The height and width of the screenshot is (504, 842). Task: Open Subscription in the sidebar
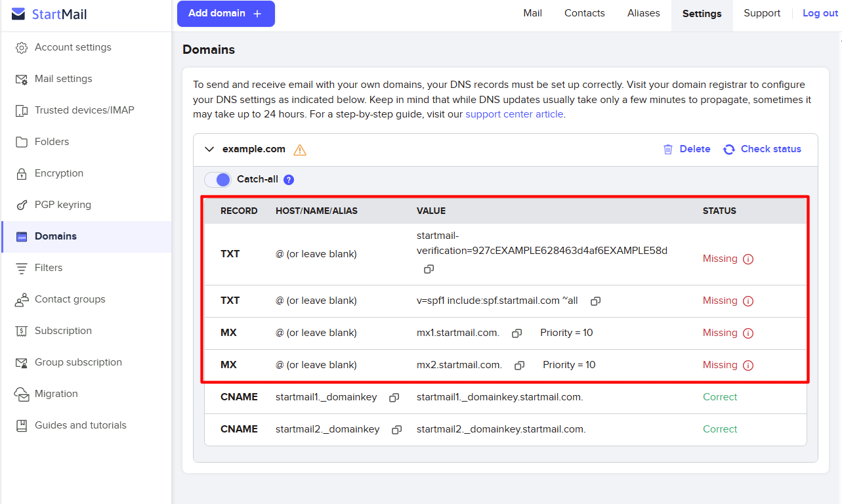point(86,331)
